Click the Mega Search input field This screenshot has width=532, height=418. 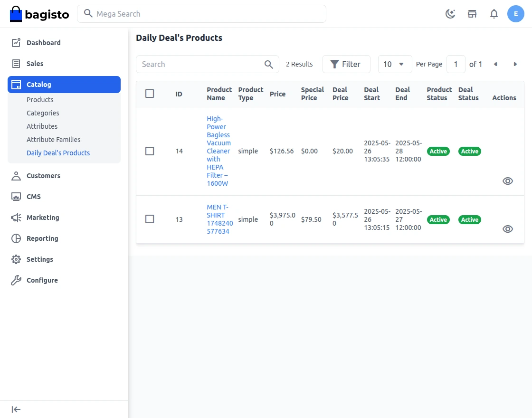(201, 14)
